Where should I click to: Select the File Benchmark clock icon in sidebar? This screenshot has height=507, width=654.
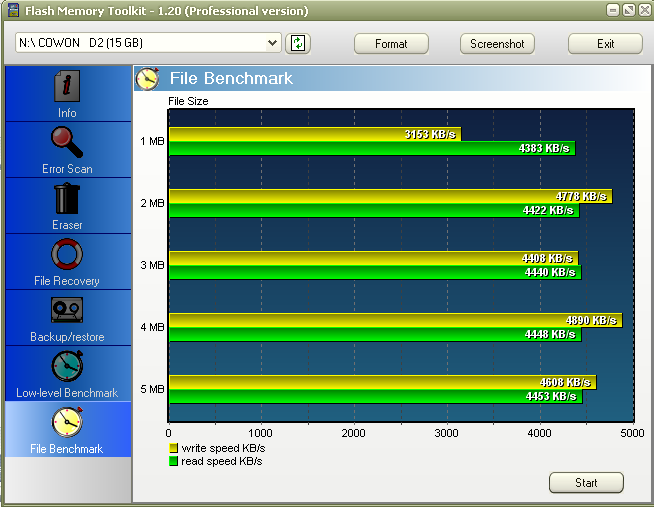[67, 422]
